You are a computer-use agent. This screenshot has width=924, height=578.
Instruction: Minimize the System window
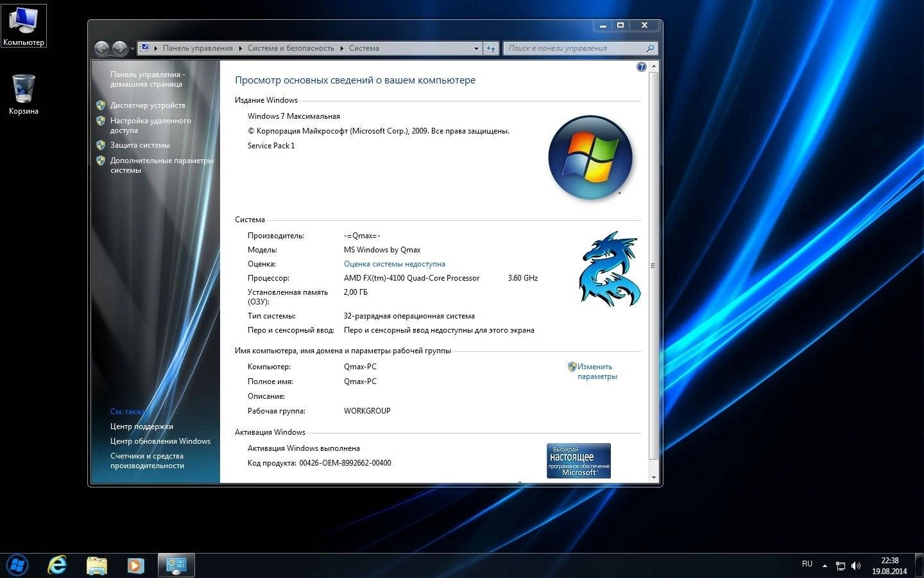[603, 26]
